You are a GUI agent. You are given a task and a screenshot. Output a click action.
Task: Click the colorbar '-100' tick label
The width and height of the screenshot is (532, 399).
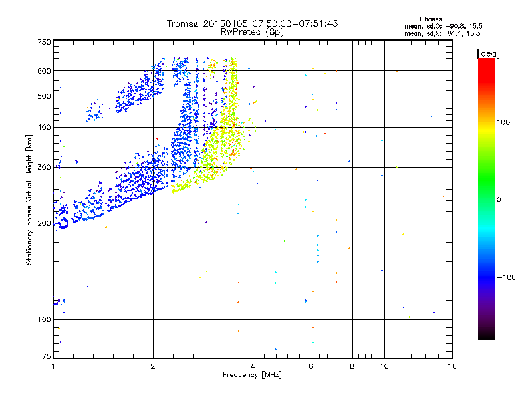(x=507, y=277)
